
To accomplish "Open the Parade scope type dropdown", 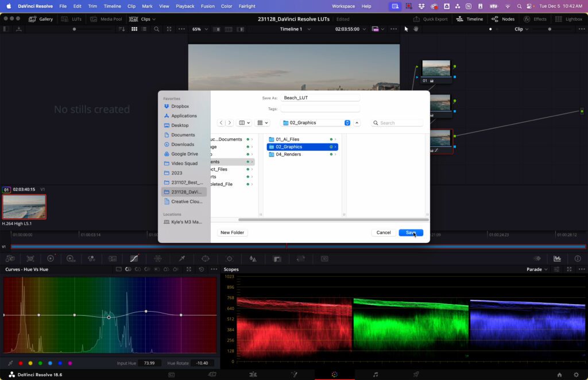I will [537, 269].
